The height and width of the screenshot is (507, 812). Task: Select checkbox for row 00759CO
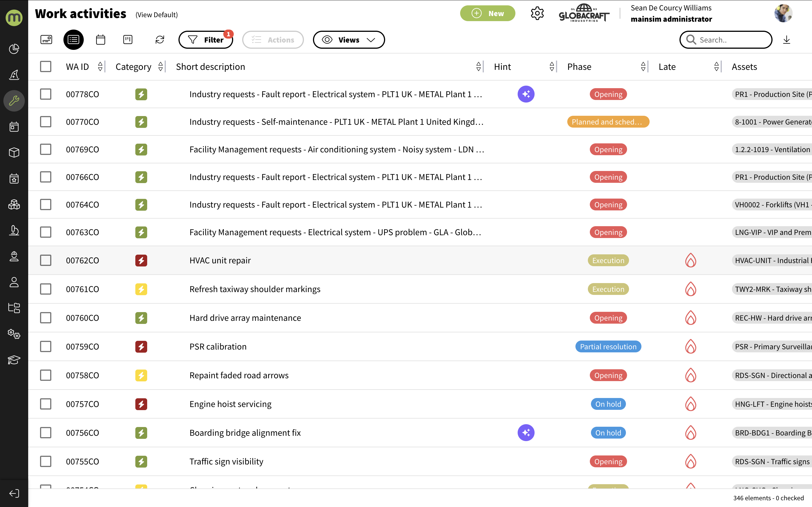click(x=46, y=346)
